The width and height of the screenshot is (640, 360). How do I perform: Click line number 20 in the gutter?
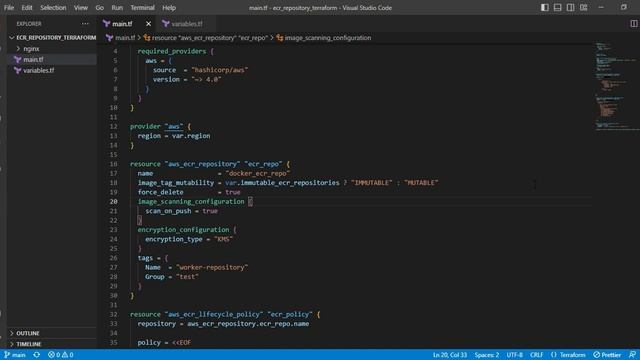[x=113, y=202]
